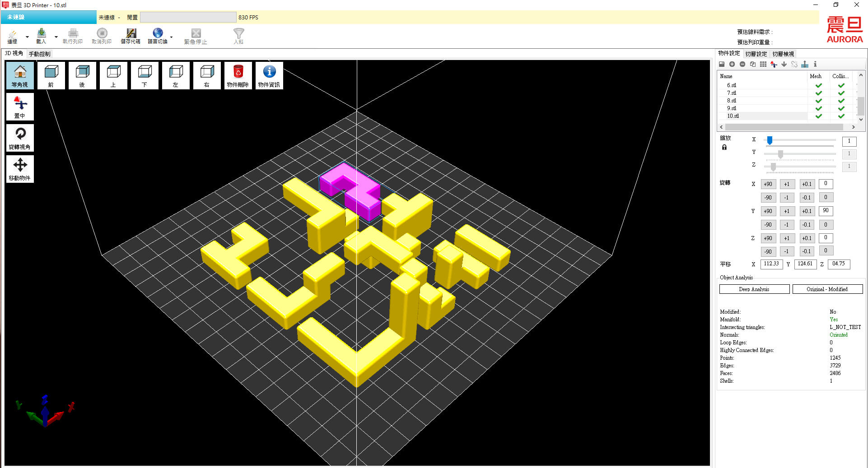The height and width of the screenshot is (468, 868).
Task: Toggle the Collision checkmark for 6.stl
Action: [841, 85]
